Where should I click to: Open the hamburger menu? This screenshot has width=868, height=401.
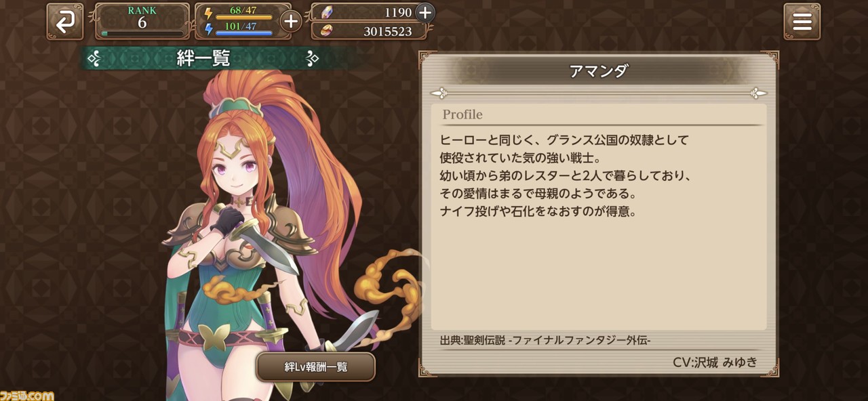tap(802, 22)
